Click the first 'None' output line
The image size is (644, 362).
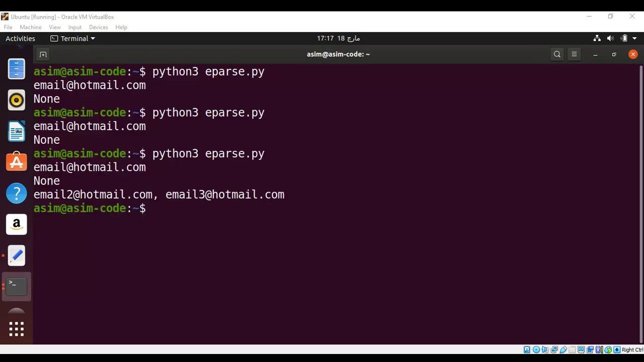tap(46, 99)
